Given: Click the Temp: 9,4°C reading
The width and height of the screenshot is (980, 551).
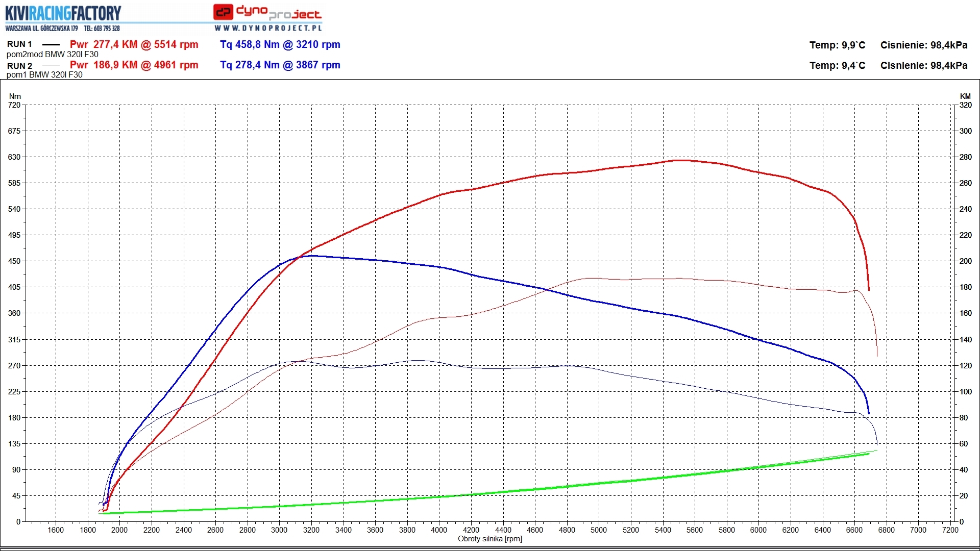Looking at the screenshot, I should (837, 65).
